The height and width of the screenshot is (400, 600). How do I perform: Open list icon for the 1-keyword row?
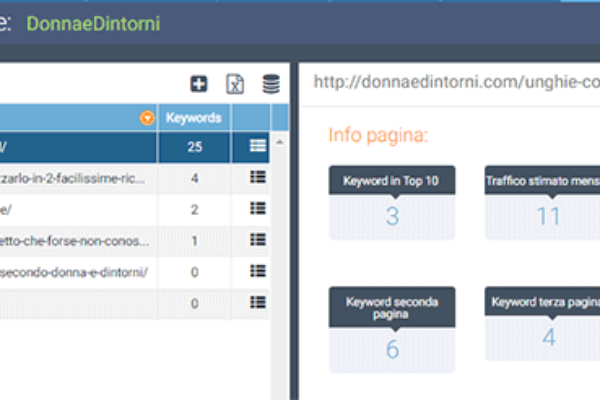tap(257, 240)
